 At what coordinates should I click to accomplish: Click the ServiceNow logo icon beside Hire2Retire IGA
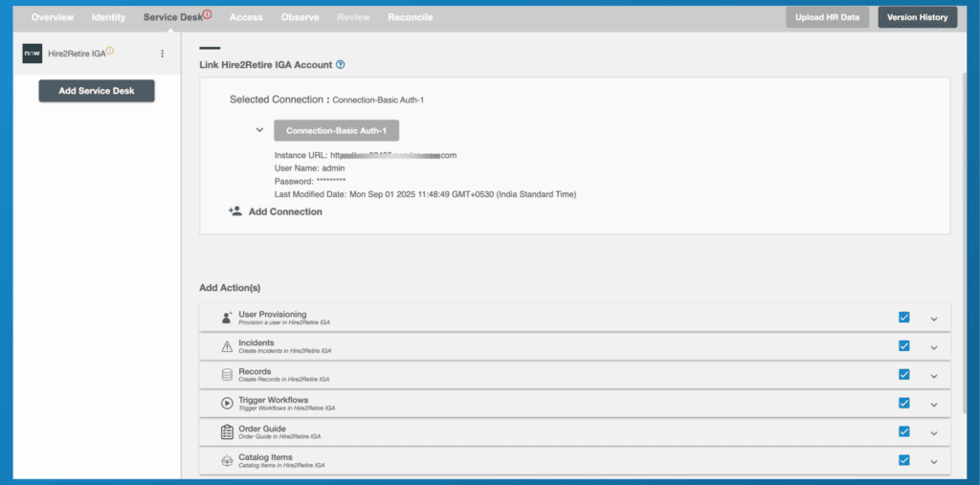pyautogui.click(x=32, y=54)
